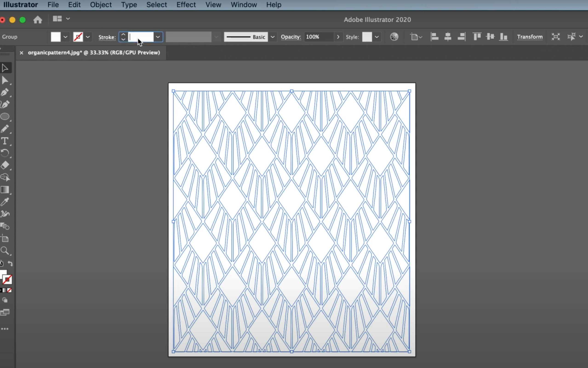The image size is (588, 368).
Task: Click the Change Screen Mode icon
Action: (x=5, y=312)
